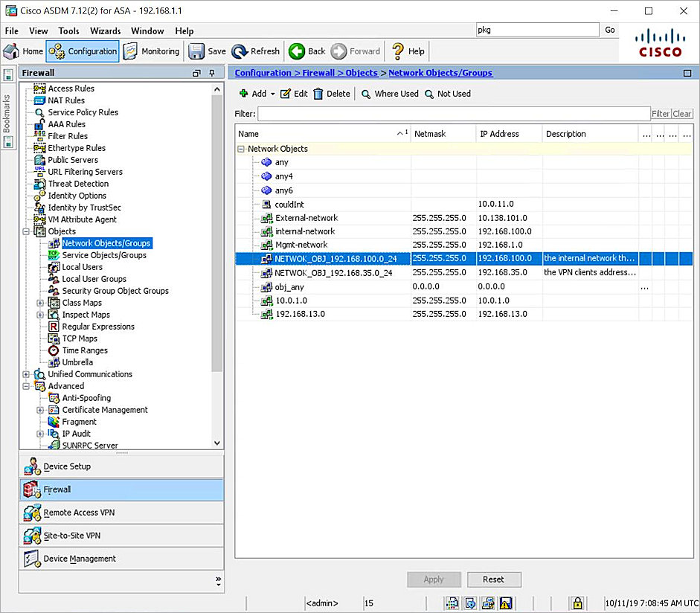
Task: Open the Access Rules page
Action: click(x=71, y=88)
